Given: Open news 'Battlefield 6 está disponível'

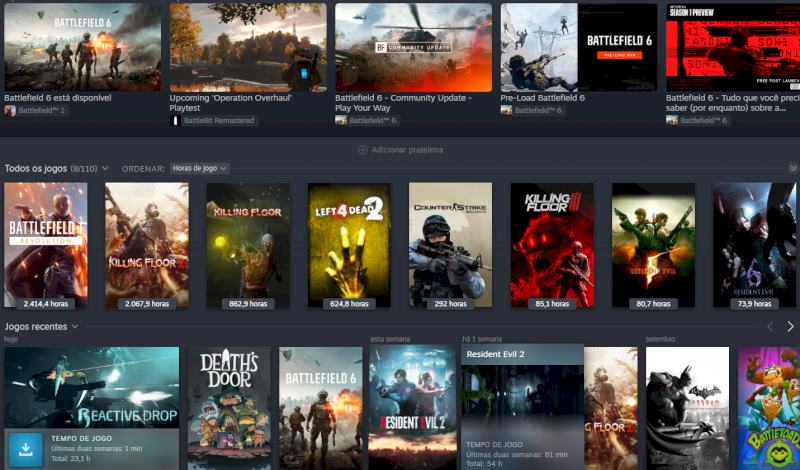Looking at the screenshot, I should pyautogui.click(x=58, y=97).
